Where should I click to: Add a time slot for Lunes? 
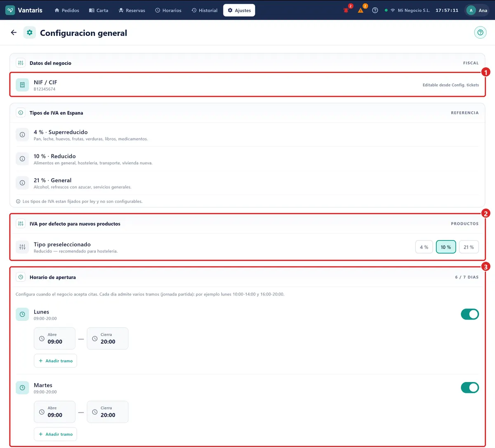click(x=55, y=361)
